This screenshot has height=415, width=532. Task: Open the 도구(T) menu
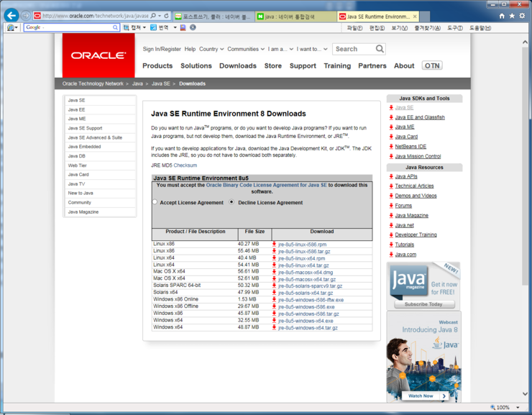coord(454,28)
